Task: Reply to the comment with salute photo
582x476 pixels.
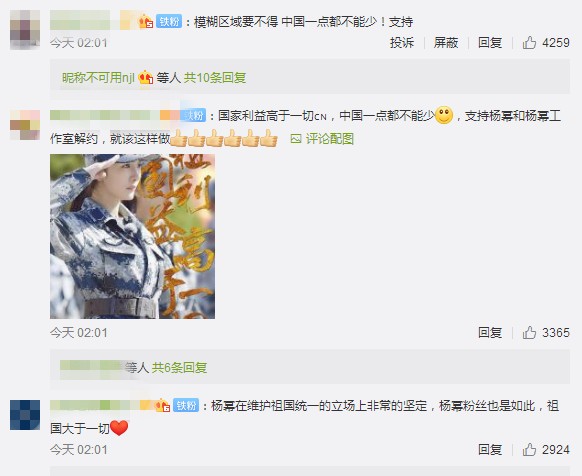Action: tap(490, 333)
